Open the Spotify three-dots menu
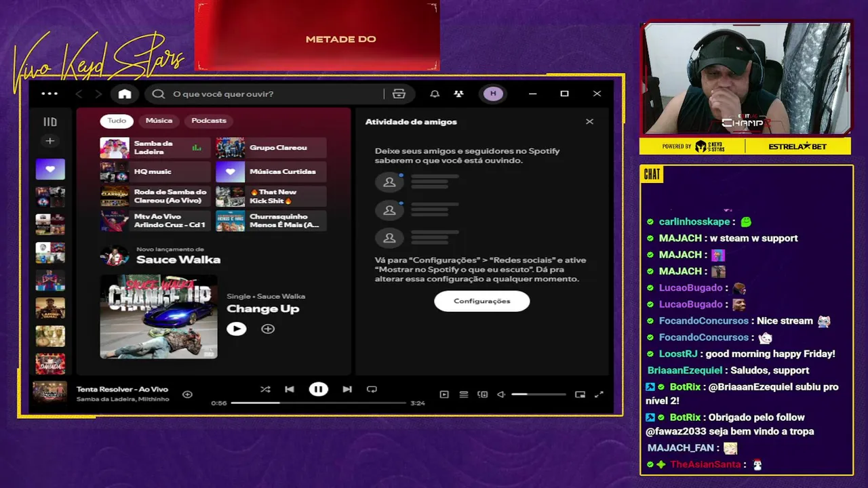Image resolution: width=868 pixels, height=488 pixels. (x=50, y=94)
